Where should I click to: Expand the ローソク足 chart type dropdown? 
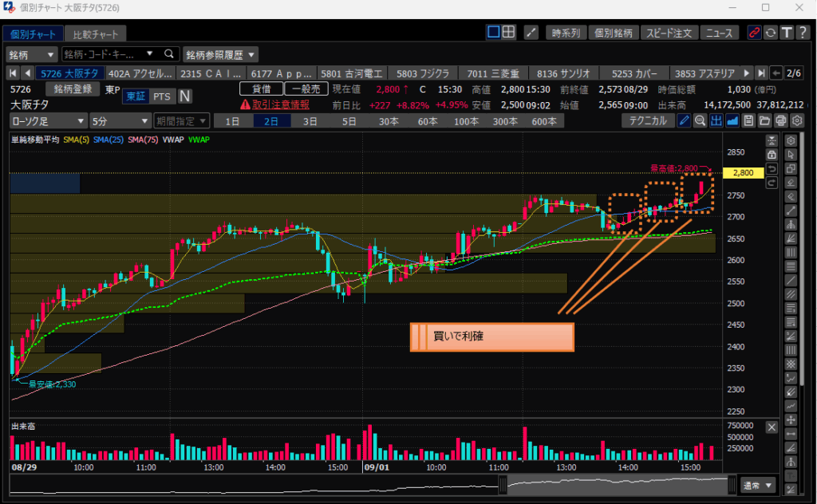pos(48,121)
